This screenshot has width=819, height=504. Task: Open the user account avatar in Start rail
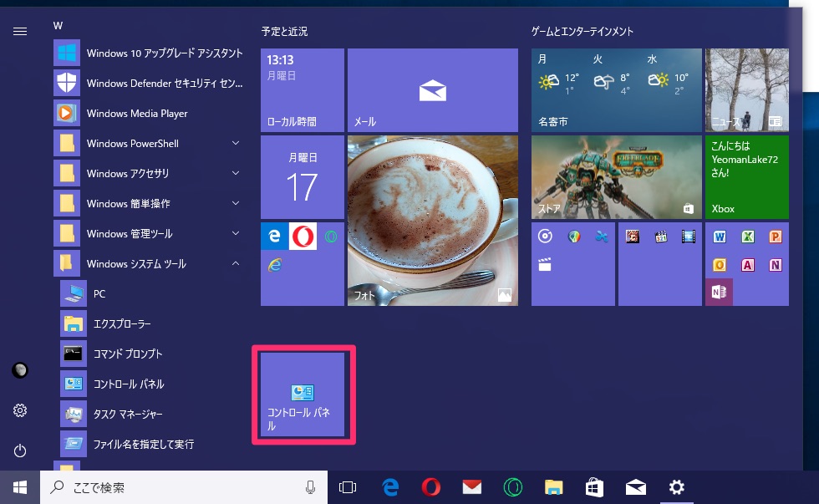click(x=20, y=370)
